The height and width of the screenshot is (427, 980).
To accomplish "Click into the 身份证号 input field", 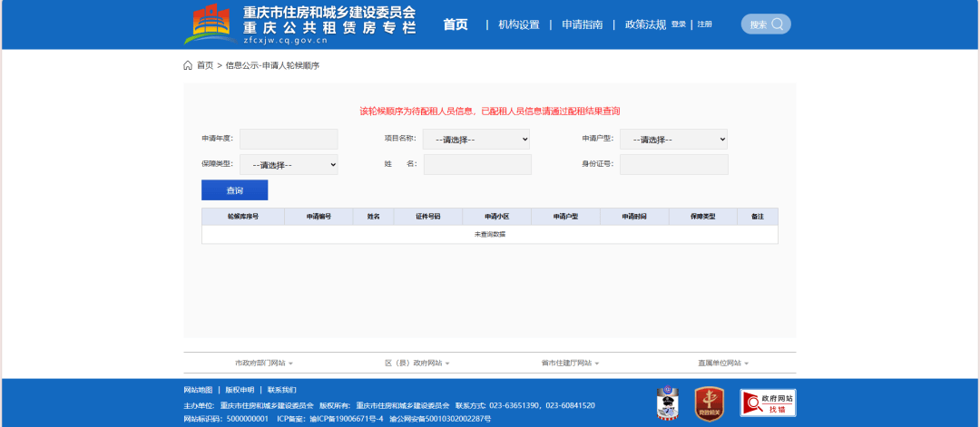I will click(x=673, y=164).
